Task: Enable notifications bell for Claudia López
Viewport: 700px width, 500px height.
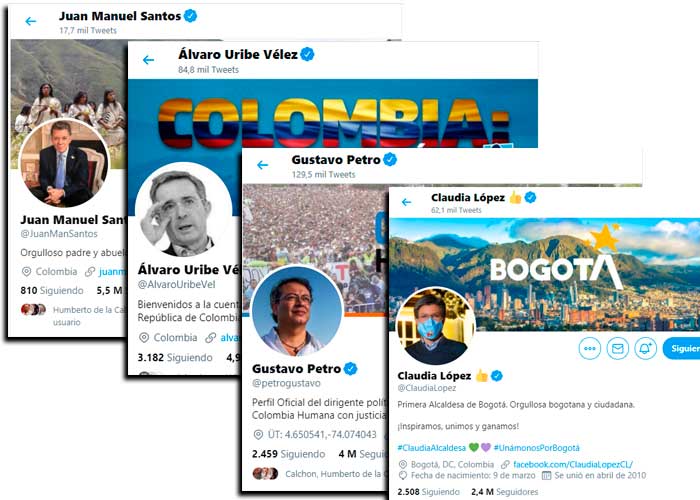Action: (646, 348)
